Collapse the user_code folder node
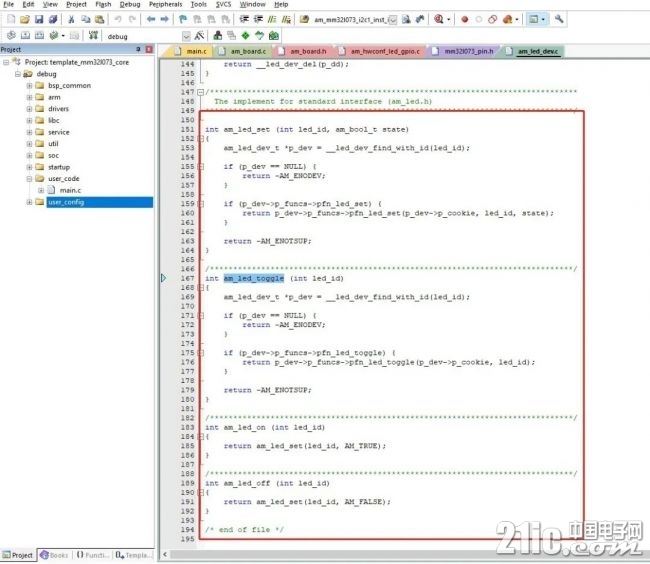 pos(29,179)
